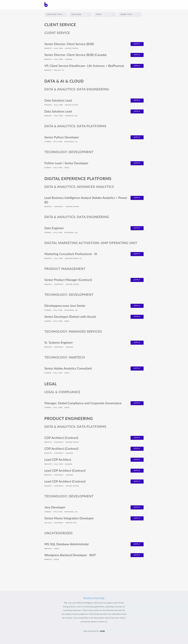Open the Team filter dropdown
The image size is (188, 644).
pyautogui.click(x=105, y=15)
